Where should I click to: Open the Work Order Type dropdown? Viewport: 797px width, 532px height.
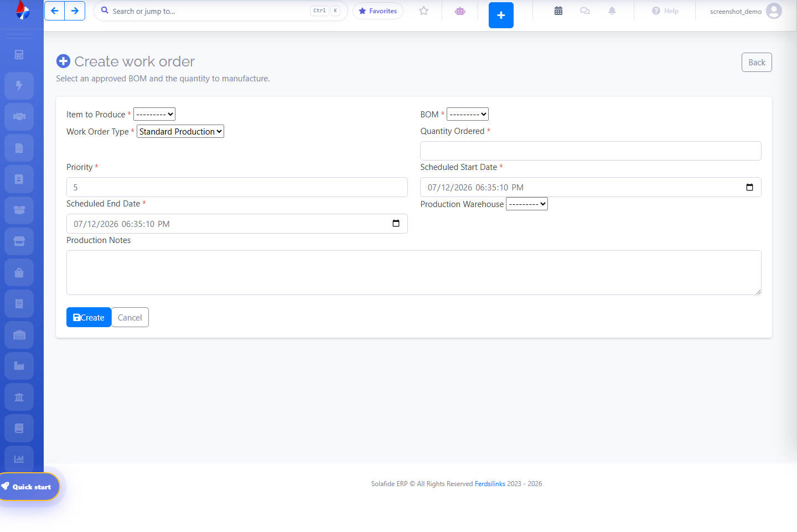180,131
